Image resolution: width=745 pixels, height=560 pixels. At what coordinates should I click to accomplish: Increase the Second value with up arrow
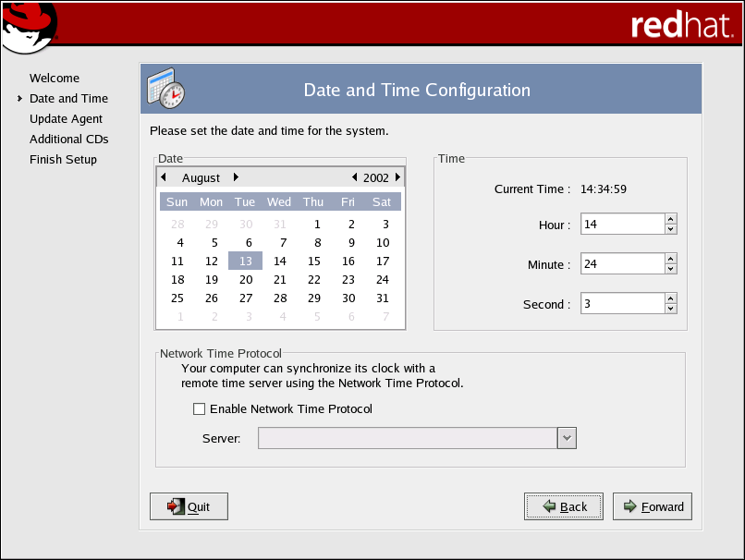click(671, 298)
